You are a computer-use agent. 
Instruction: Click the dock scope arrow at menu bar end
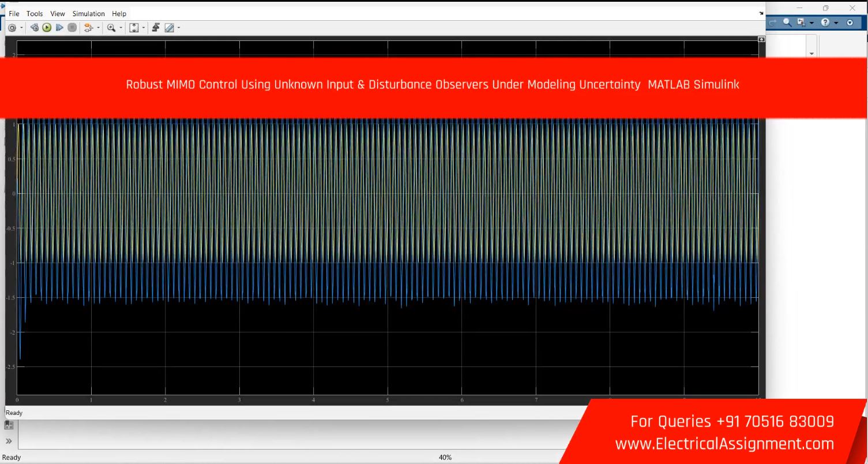tap(761, 13)
